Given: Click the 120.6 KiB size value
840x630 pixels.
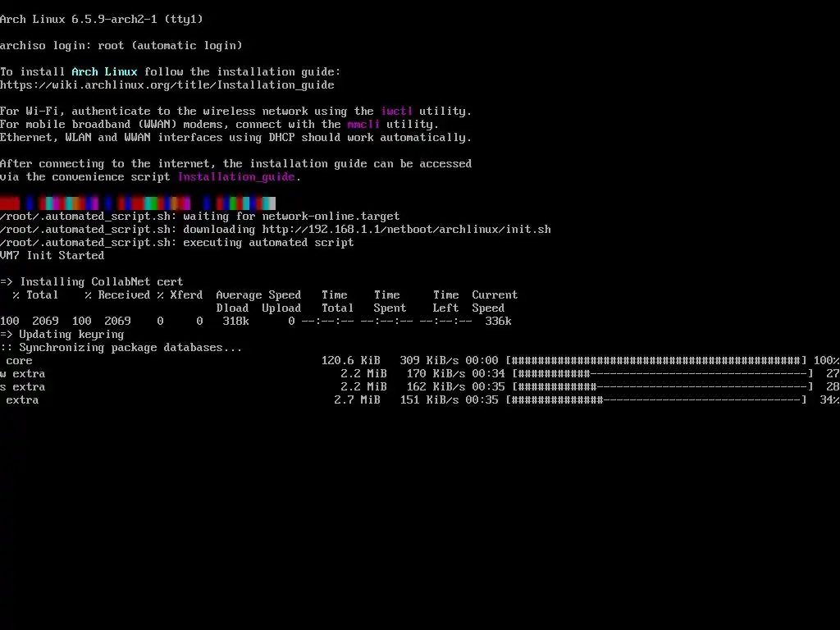Looking at the screenshot, I should tap(351, 361).
